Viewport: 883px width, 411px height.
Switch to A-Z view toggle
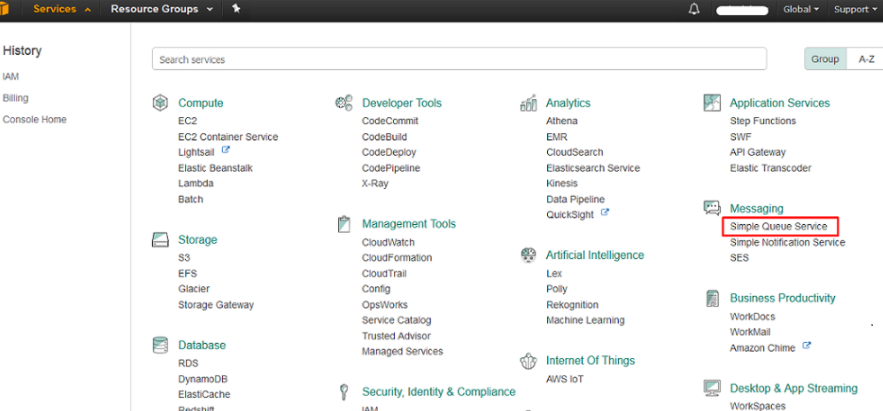coord(866,59)
